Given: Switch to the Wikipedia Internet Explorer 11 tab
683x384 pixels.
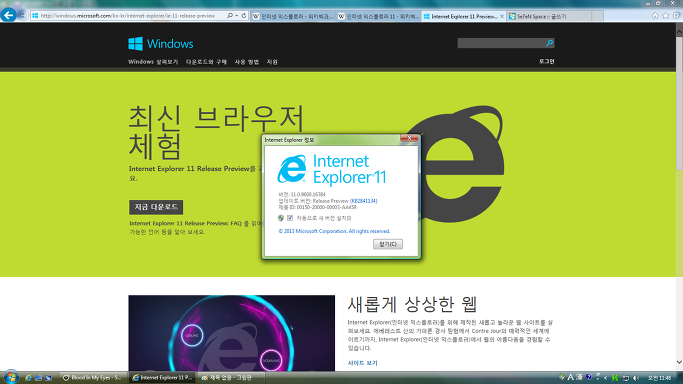Looking at the screenshot, I should tap(379, 16).
